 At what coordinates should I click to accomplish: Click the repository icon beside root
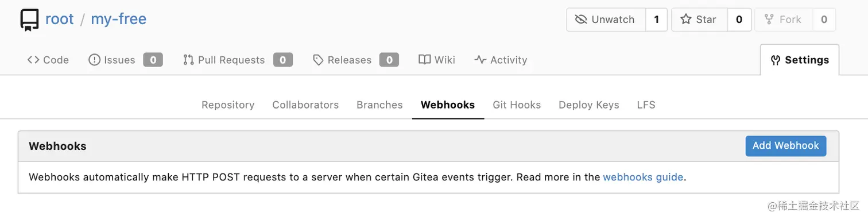pos(29,20)
